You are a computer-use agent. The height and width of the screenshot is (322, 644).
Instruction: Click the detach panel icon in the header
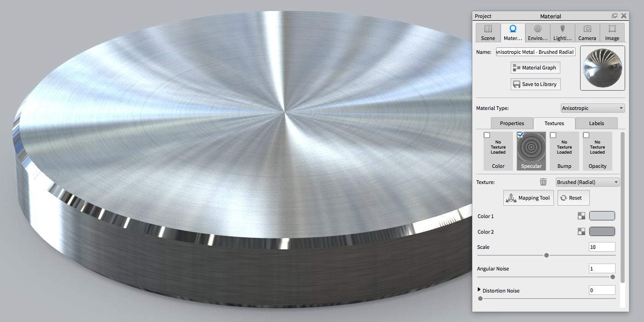coord(615,15)
